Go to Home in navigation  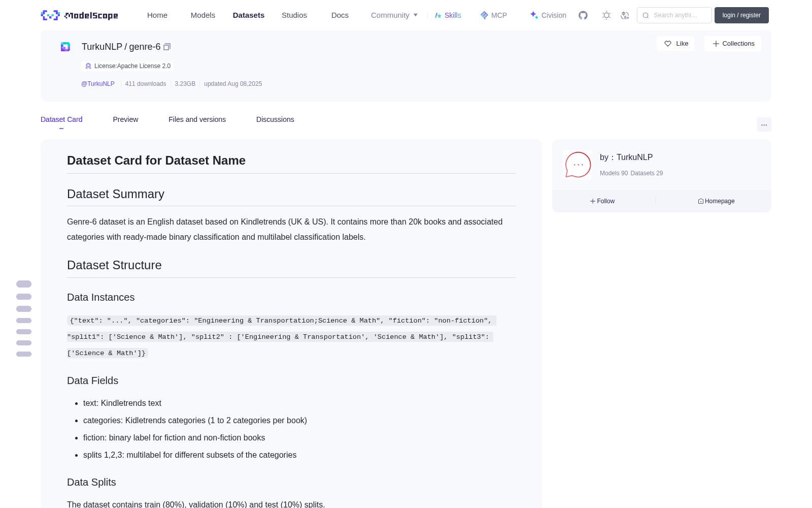pos(157,15)
